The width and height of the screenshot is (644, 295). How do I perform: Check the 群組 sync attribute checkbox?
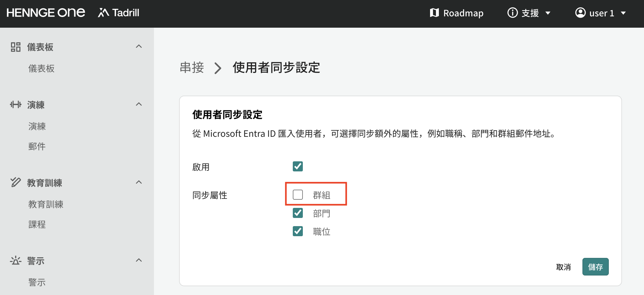point(298,195)
